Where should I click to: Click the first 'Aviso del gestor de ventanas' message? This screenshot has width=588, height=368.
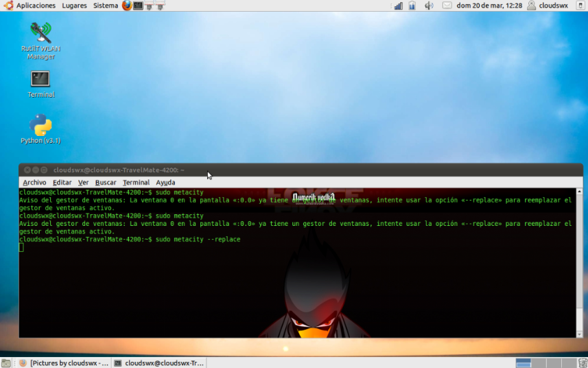tap(295, 204)
